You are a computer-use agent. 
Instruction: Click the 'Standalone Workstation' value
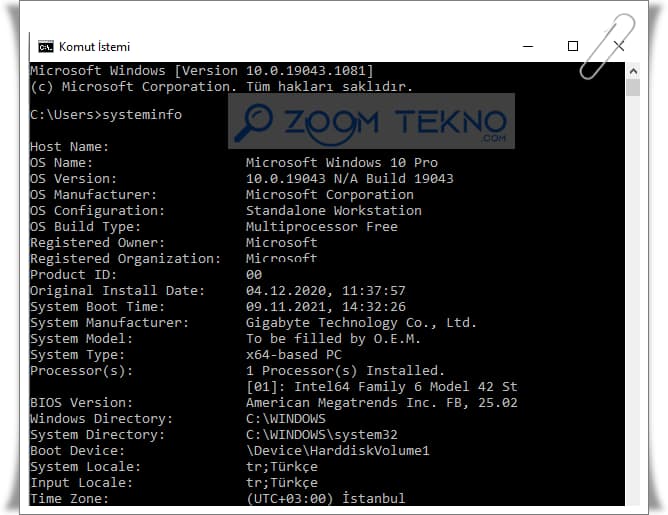coord(334,211)
